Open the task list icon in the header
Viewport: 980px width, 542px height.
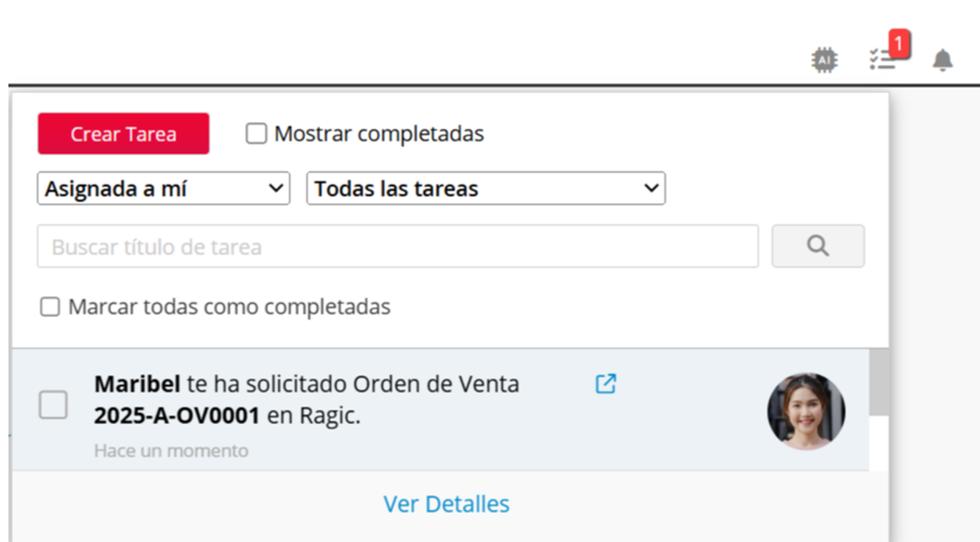point(882,60)
